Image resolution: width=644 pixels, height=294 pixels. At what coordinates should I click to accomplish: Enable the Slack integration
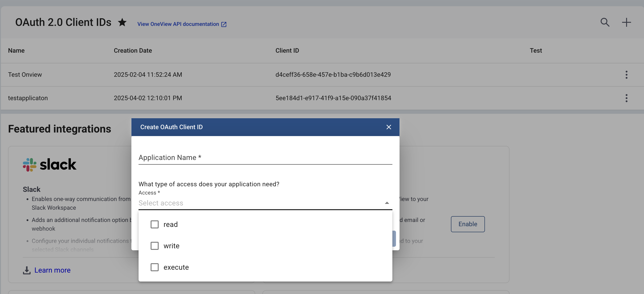pos(467,224)
